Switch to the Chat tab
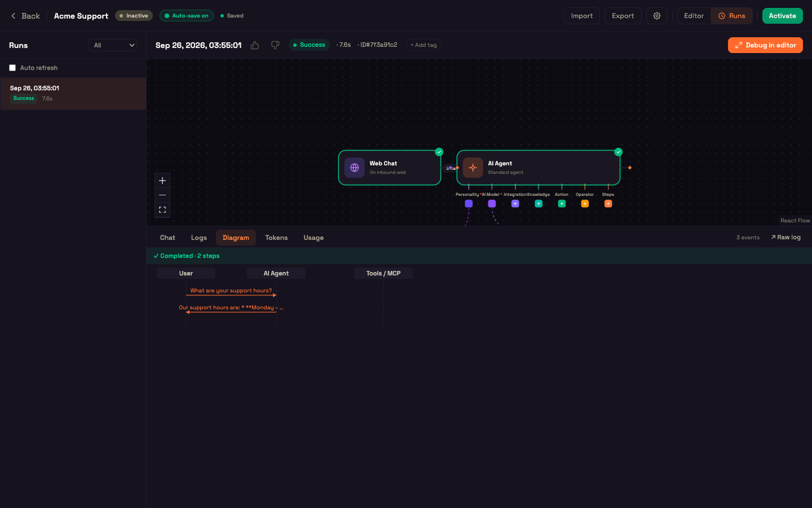Image resolution: width=812 pixels, height=508 pixels. click(167, 238)
